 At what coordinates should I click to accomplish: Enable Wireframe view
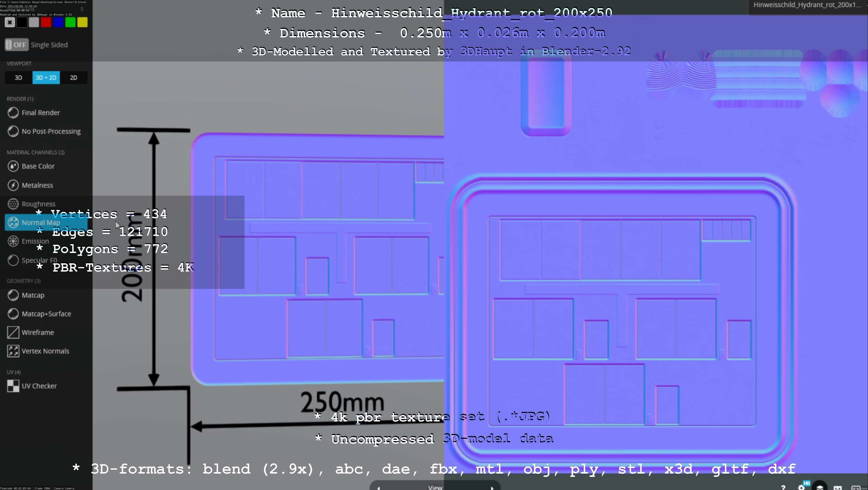31,332
